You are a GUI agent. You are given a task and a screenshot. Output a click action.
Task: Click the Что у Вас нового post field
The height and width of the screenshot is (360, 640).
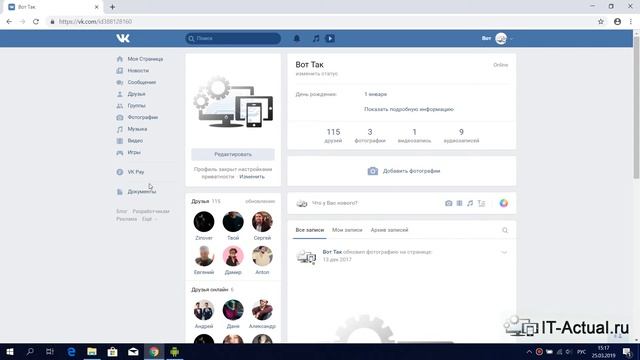335,203
